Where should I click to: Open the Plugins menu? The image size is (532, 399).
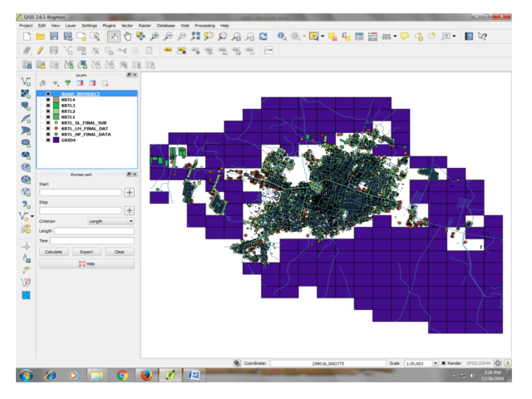[x=109, y=26]
